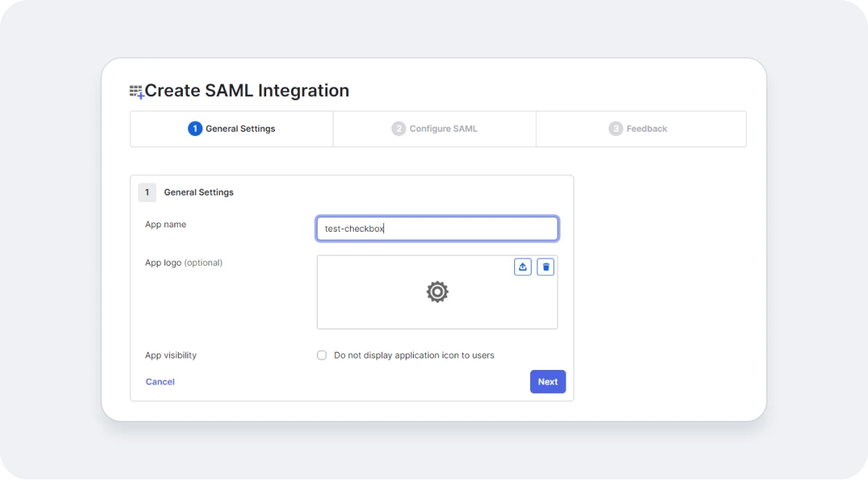868x480 pixels.
Task: Click the grid icon beside the page title
Action: point(136,90)
